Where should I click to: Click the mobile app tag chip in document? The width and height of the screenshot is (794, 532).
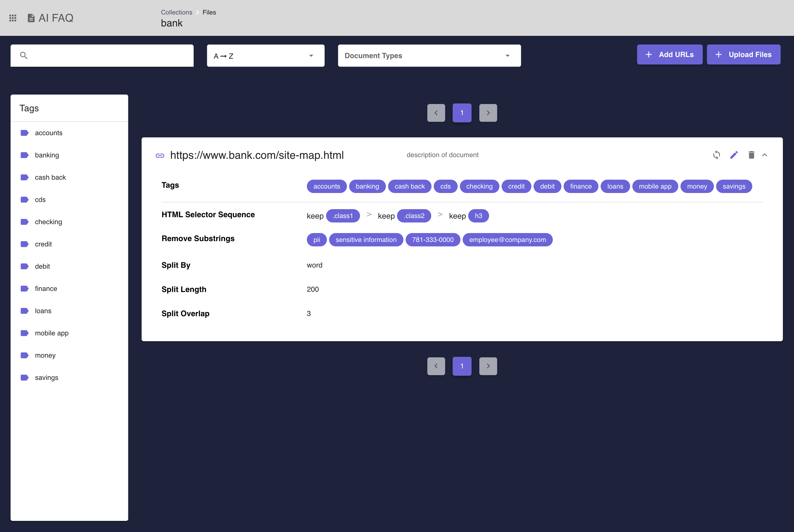[x=655, y=186]
